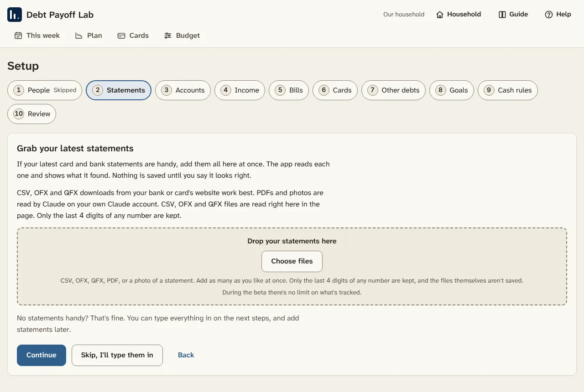This screenshot has width=584, height=392.
Task: Click the Our household label
Action: [x=404, y=15]
